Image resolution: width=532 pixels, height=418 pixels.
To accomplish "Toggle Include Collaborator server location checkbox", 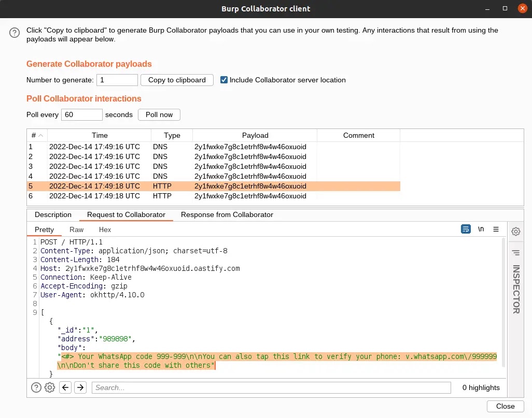I will click(224, 80).
